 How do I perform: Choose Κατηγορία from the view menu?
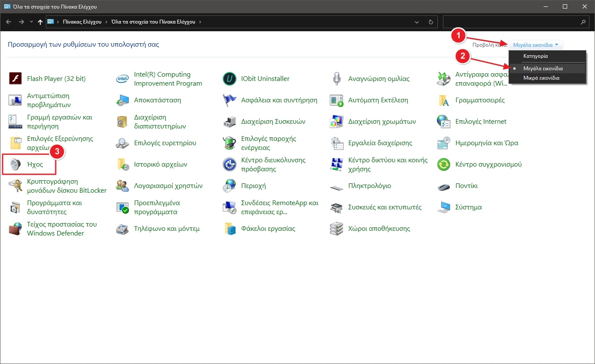[535, 56]
